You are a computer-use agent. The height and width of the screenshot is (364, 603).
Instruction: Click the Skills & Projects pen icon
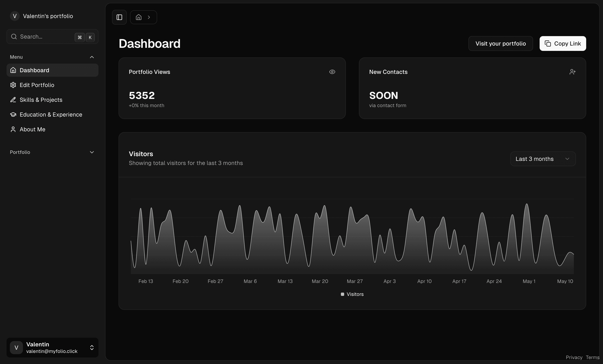[13, 100]
